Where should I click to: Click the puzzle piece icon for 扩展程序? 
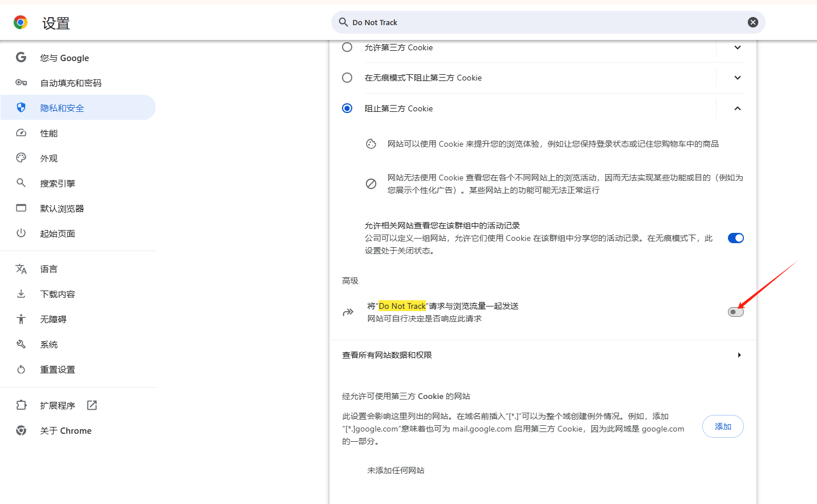click(x=21, y=405)
